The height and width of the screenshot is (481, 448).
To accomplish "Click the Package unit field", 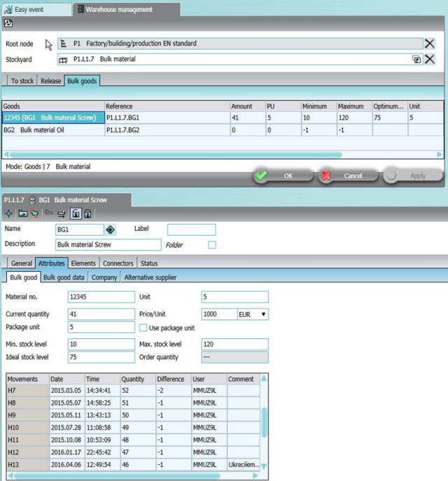I will [x=101, y=327].
